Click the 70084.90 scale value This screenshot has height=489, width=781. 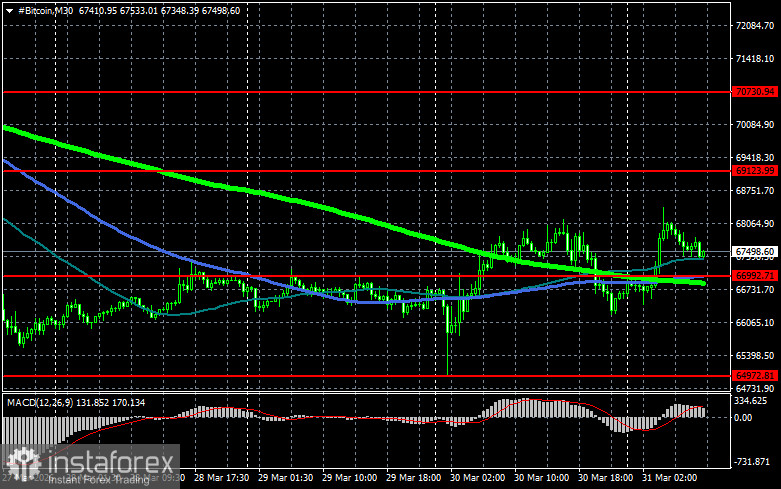(x=755, y=124)
